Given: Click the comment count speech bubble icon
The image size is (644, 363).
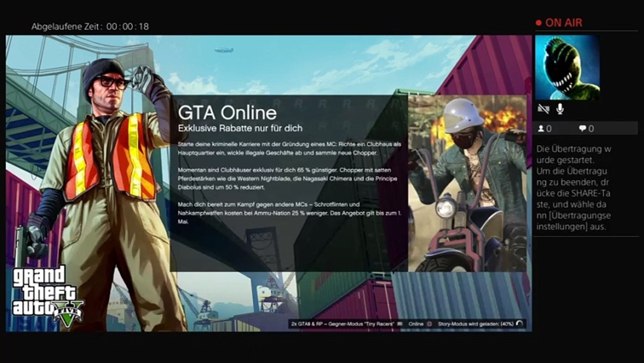Looking at the screenshot, I should pyautogui.click(x=582, y=129).
